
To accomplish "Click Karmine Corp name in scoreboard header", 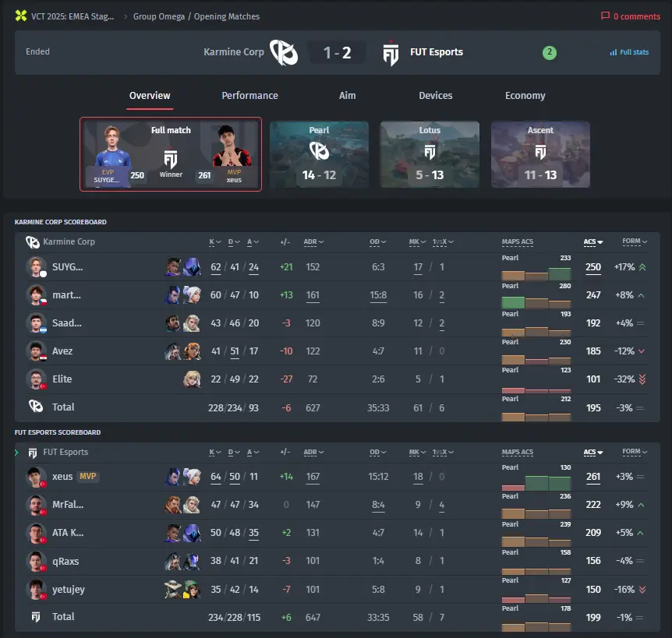I will pyautogui.click(x=69, y=241).
